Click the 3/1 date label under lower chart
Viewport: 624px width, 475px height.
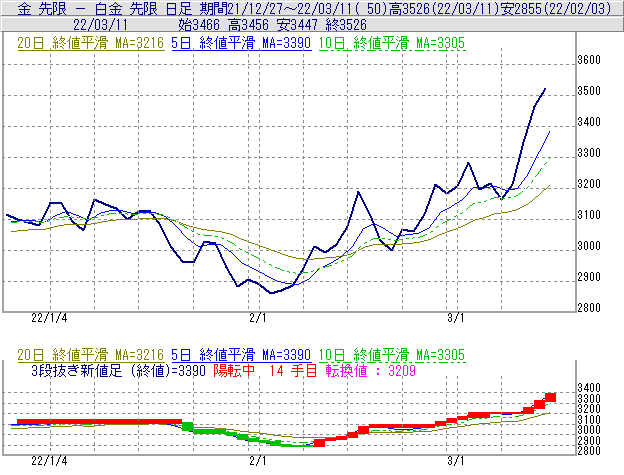pyautogui.click(x=456, y=461)
